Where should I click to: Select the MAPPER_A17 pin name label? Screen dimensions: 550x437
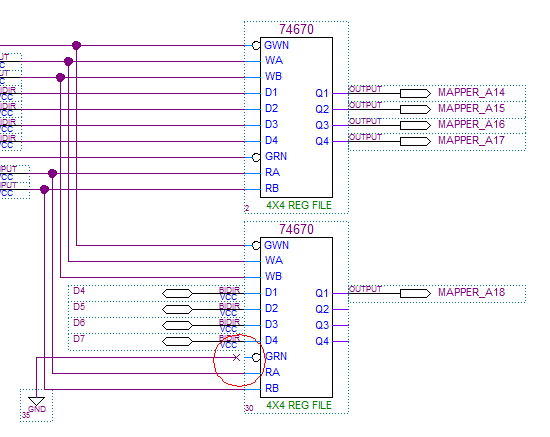[471, 140]
